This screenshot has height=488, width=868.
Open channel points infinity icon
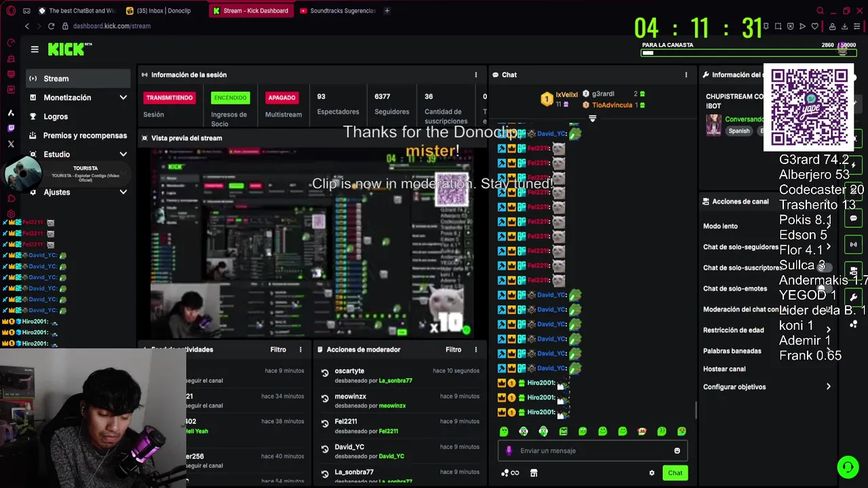510,473
